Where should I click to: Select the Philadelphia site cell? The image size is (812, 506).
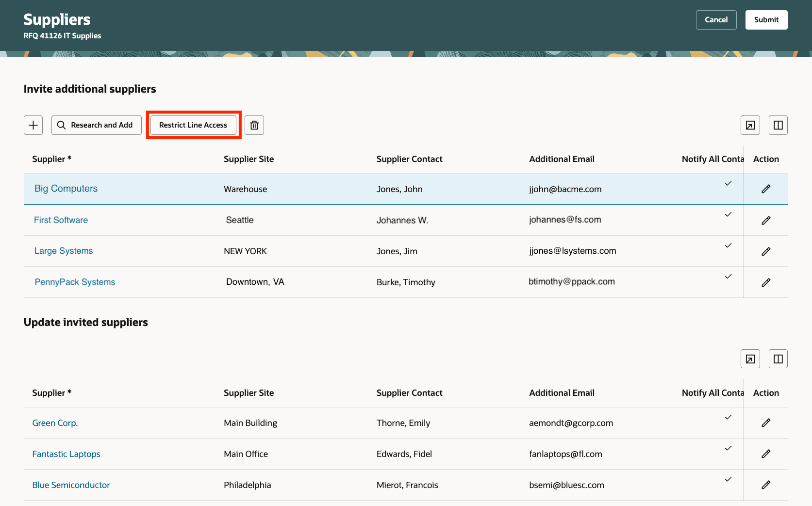coord(247,485)
